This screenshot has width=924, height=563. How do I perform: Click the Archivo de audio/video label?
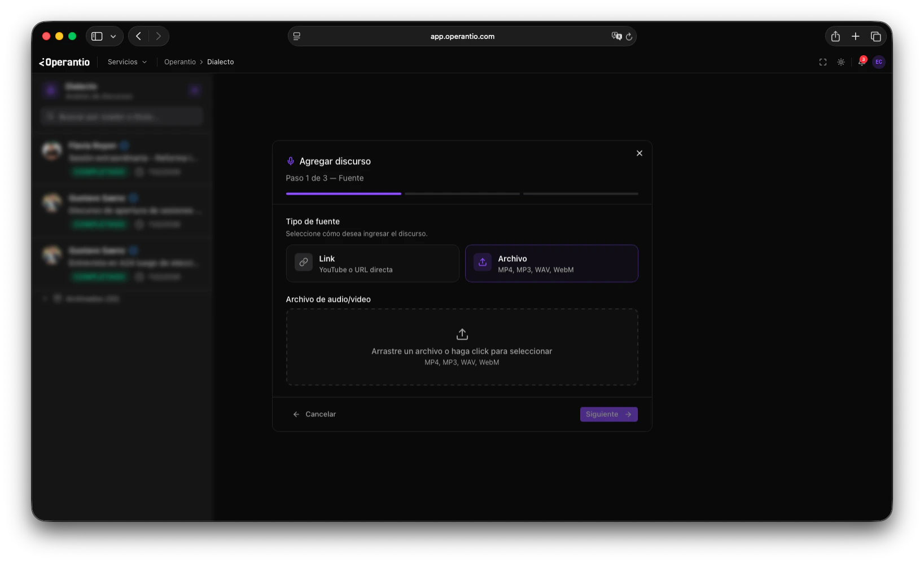pos(328,300)
